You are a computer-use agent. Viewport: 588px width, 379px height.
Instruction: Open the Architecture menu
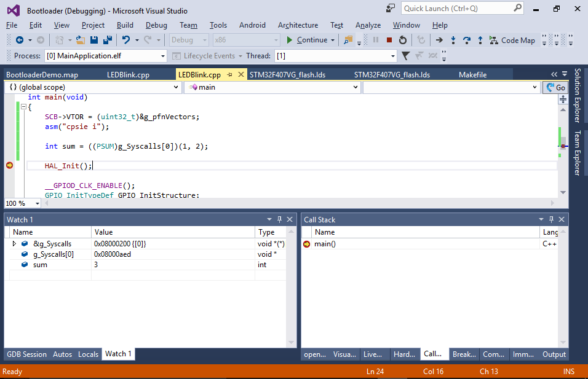(x=298, y=25)
